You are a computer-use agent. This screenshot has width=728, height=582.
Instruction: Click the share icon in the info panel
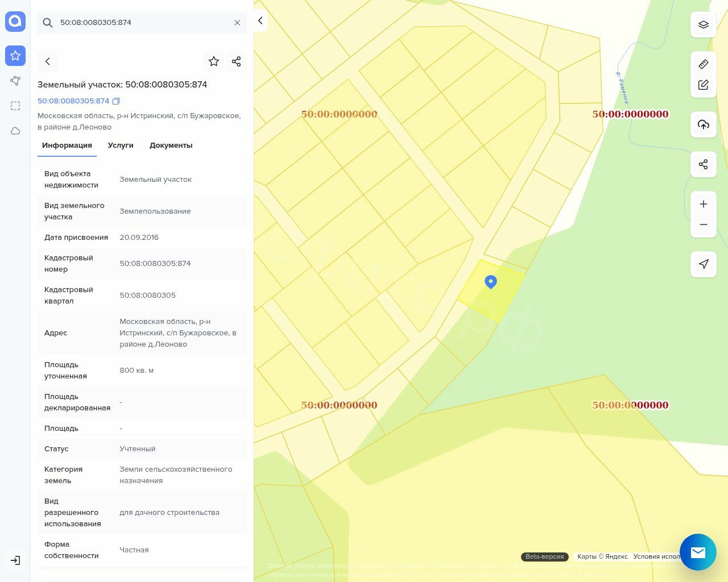pos(237,61)
